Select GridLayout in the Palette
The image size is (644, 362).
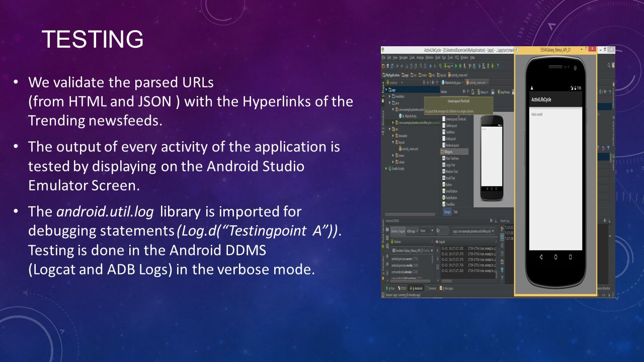[x=449, y=139]
